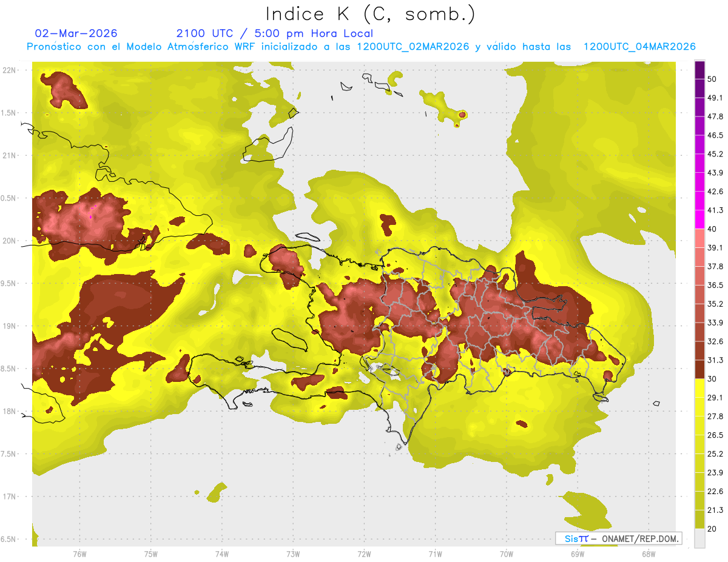Click the "22N" latitude label
The width and height of the screenshot is (728, 562).
10,70
